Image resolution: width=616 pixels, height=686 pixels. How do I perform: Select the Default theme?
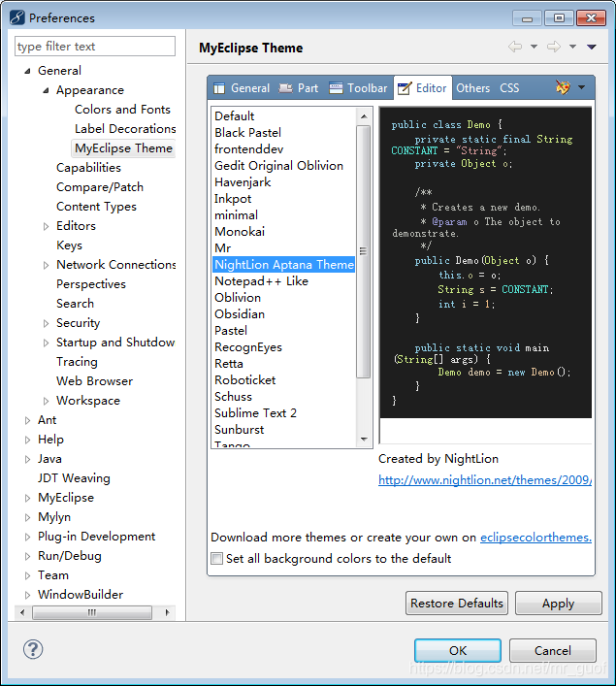235,115
